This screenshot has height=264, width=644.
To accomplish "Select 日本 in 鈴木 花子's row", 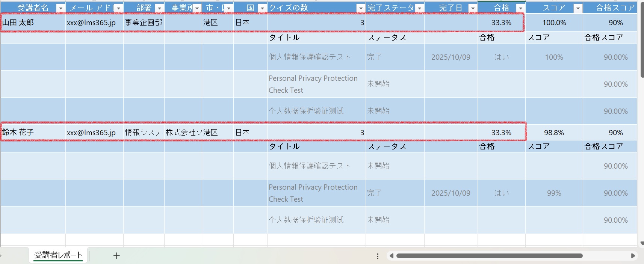I will pyautogui.click(x=250, y=133).
